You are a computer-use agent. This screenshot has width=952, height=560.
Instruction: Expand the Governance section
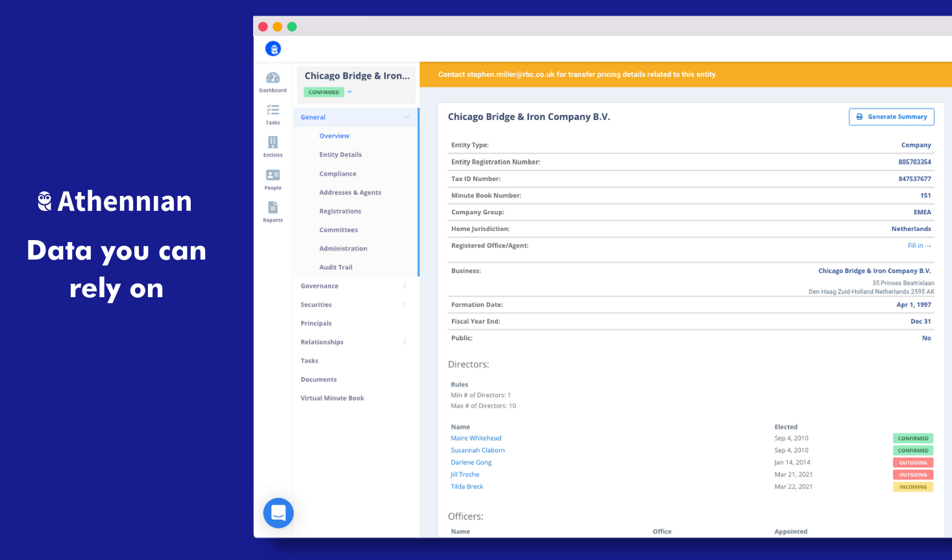coord(319,286)
